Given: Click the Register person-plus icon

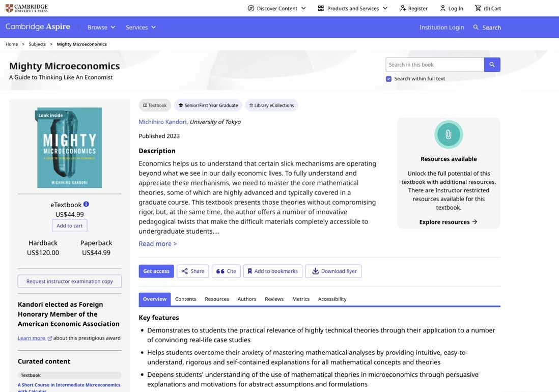Looking at the screenshot, I should (x=403, y=8).
